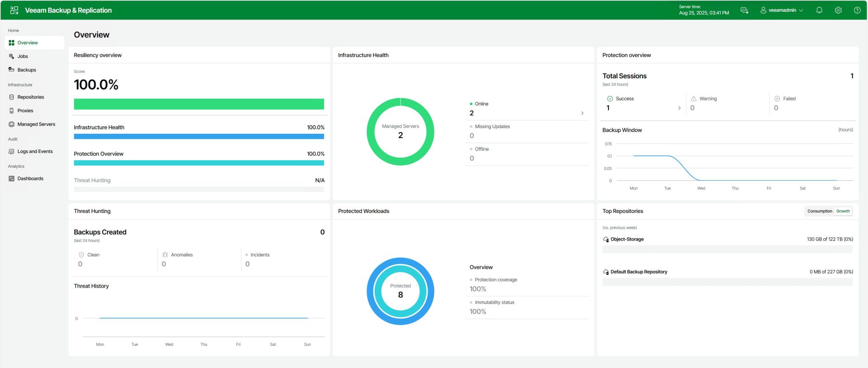The image size is (868, 368).
Task: Click the Default Backup Repository icon
Action: (606, 272)
